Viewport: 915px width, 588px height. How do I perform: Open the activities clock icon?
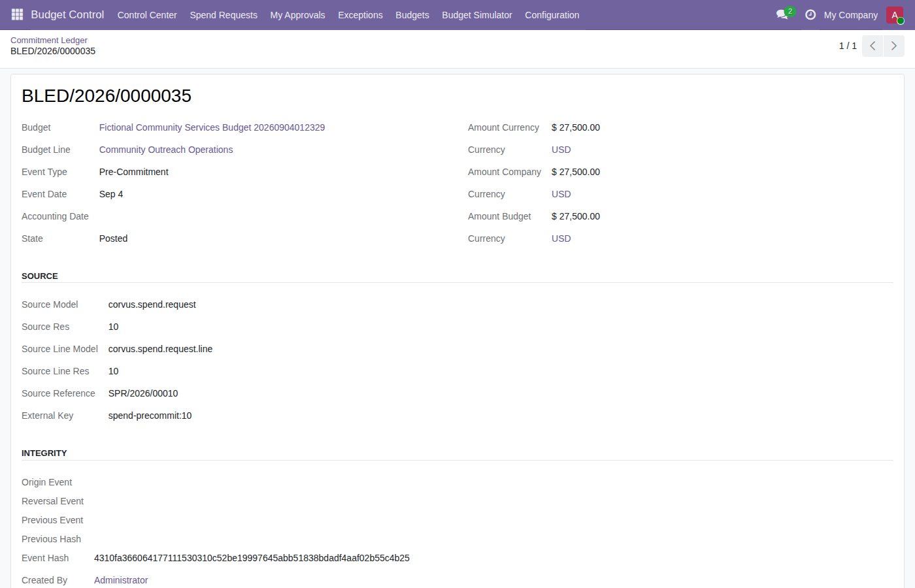coord(810,14)
